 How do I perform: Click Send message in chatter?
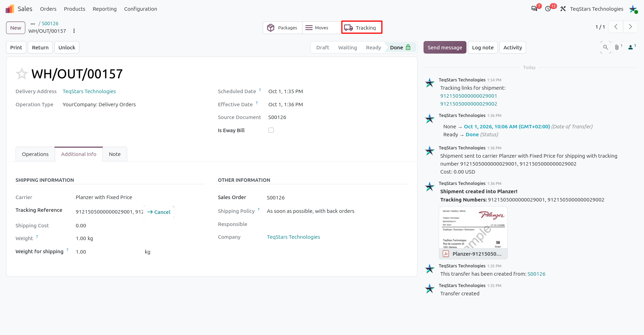click(x=445, y=48)
